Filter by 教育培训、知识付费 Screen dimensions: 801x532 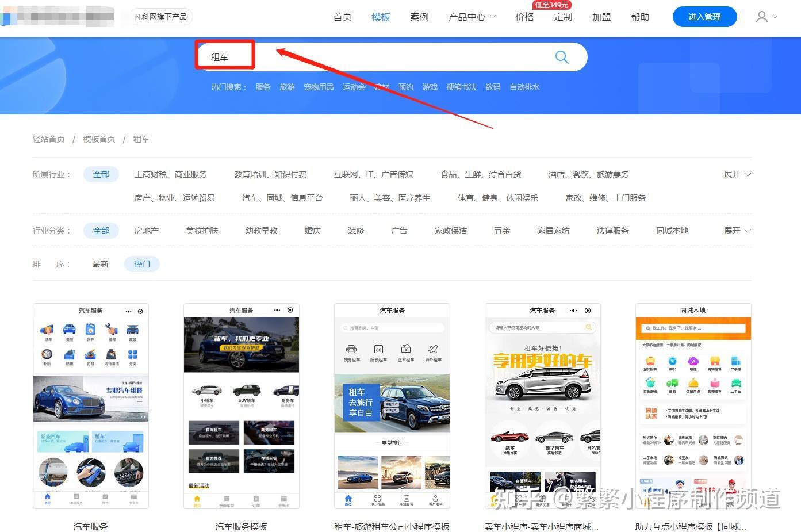point(270,174)
